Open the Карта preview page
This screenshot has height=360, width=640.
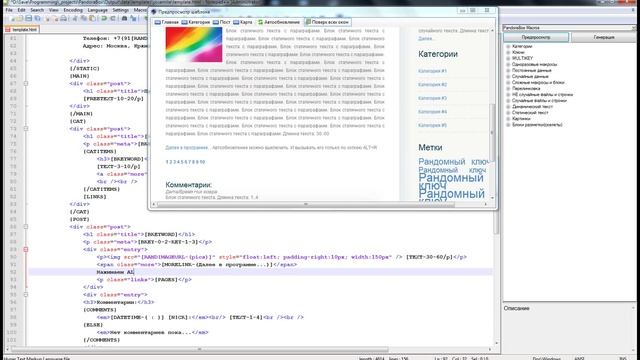pyautogui.click(x=243, y=22)
